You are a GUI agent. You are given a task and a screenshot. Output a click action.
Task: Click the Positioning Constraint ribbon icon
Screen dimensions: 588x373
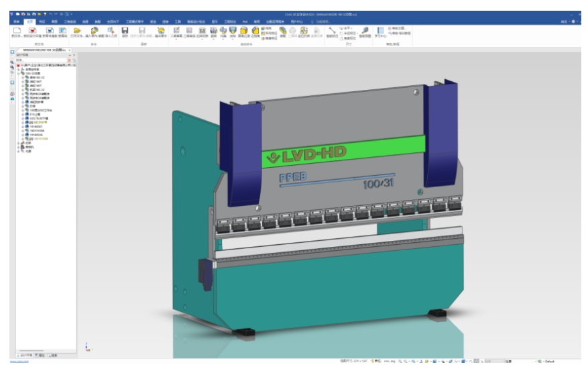(x=304, y=30)
